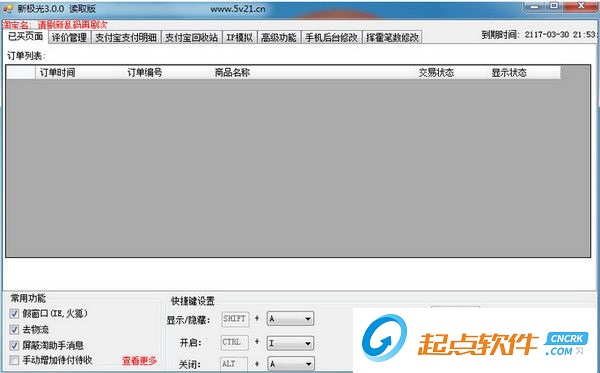
Task: Click the red 查看更多 link
Action: click(139, 360)
